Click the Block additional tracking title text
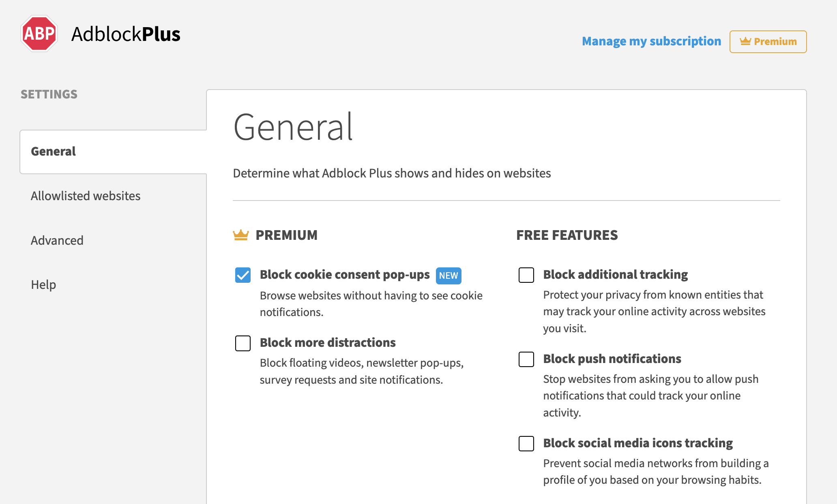The image size is (837, 504). (615, 275)
